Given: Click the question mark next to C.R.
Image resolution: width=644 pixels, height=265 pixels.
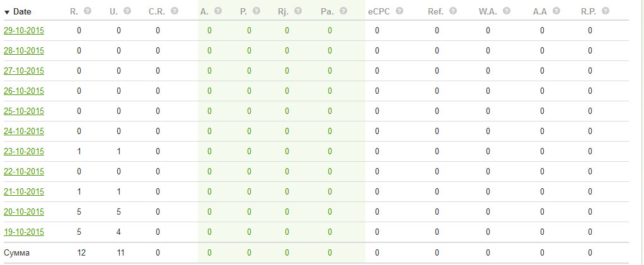Looking at the screenshot, I should click(x=174, y=11).
